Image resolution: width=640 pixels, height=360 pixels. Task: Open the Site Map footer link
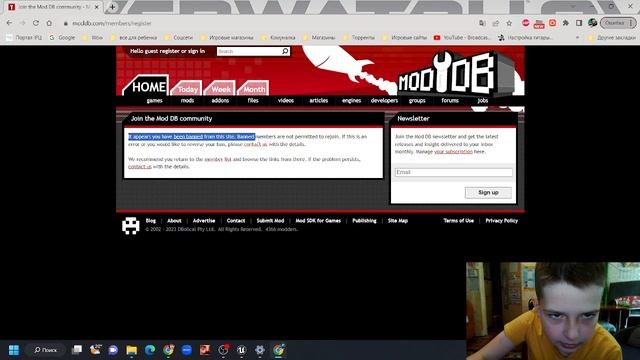pos(398,221)
